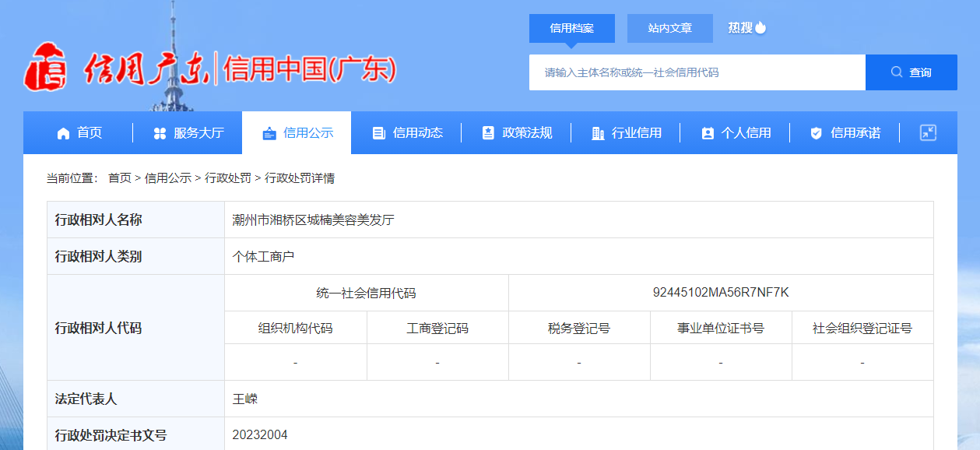Click the four-dot icon beside 服务大厅
Screen dimensions: 980x450
pyautogui.click(x=160, y=133)
